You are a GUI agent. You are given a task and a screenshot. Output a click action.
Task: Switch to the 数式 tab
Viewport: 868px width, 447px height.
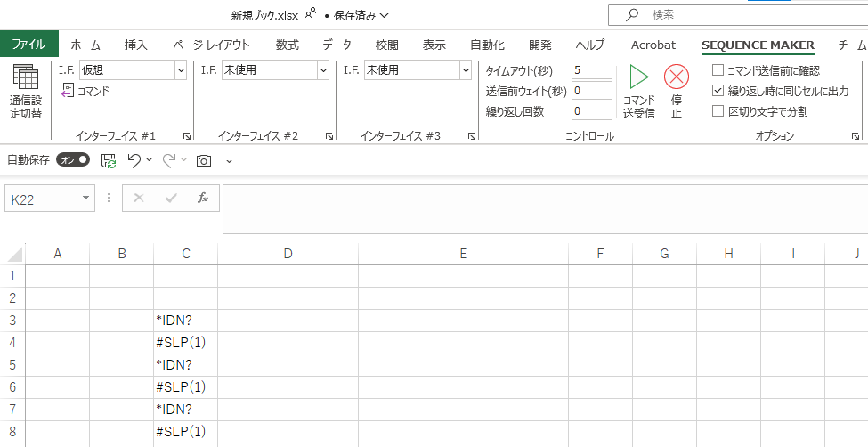tap(288, 45)
